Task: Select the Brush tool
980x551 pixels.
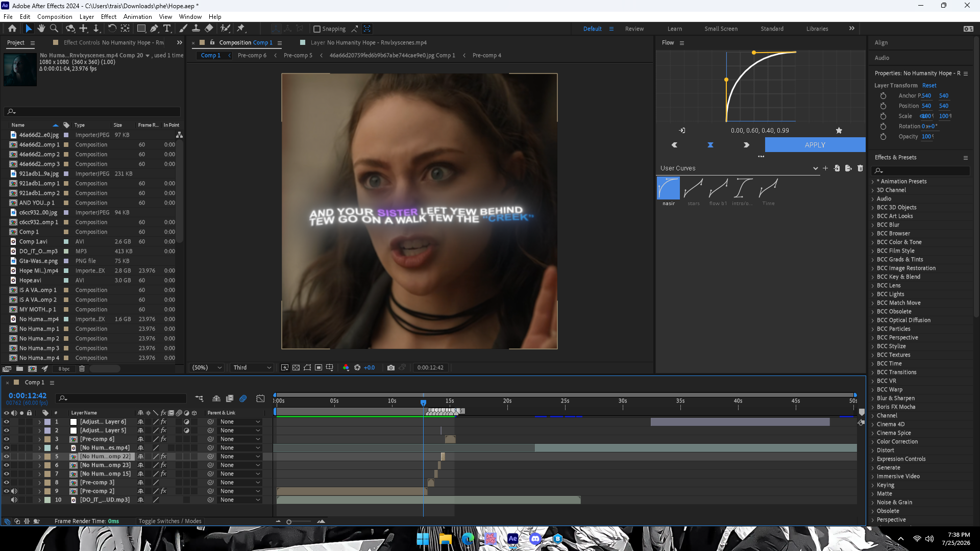Action: (x=183, y=29)
